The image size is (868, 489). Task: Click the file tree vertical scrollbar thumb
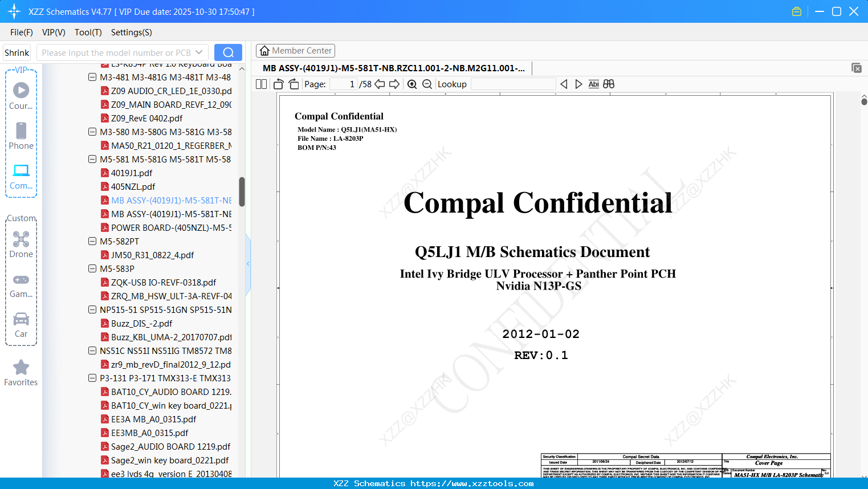coord(242,191)
